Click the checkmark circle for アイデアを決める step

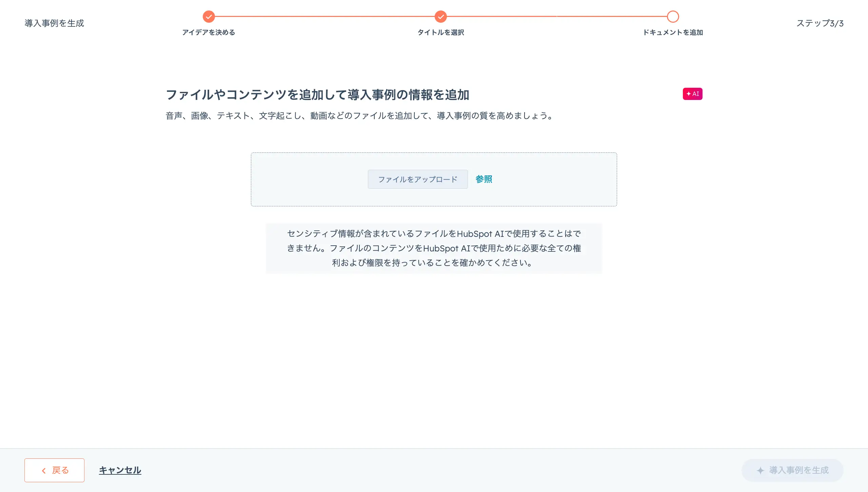[x=209, y=16]
